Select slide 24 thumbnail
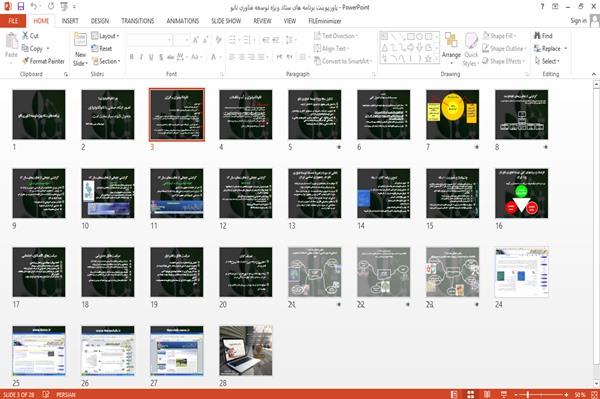Screen dimensions: 600x399 521,272
